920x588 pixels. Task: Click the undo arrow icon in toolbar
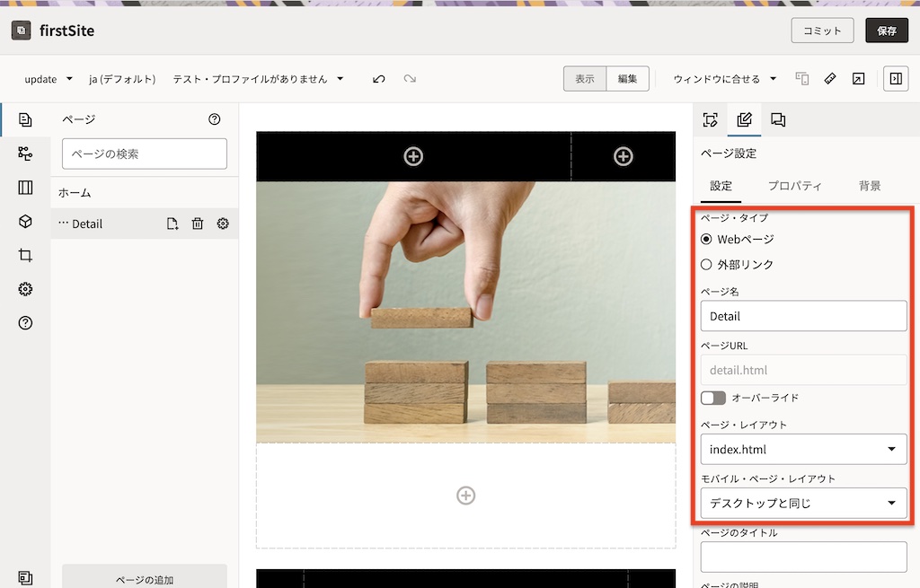pos(379,79)
